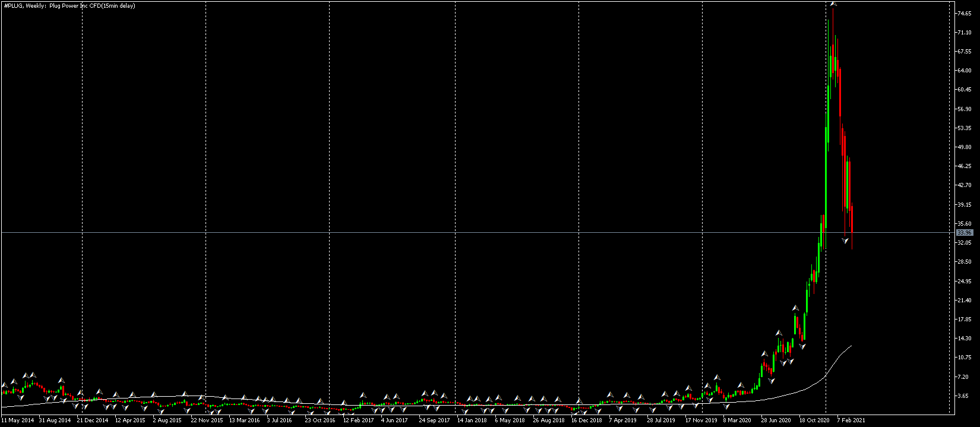The width and height of the screenshot is (980, 427).
Task: Click the 17 Nov 2019 date label
Action: (701, 420)
